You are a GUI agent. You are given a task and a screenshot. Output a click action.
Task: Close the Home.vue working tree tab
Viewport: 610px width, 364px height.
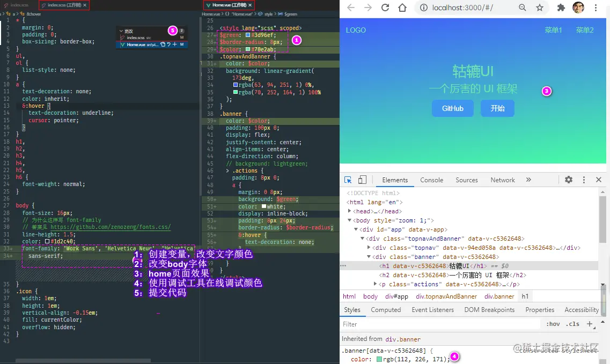[250, 5]
